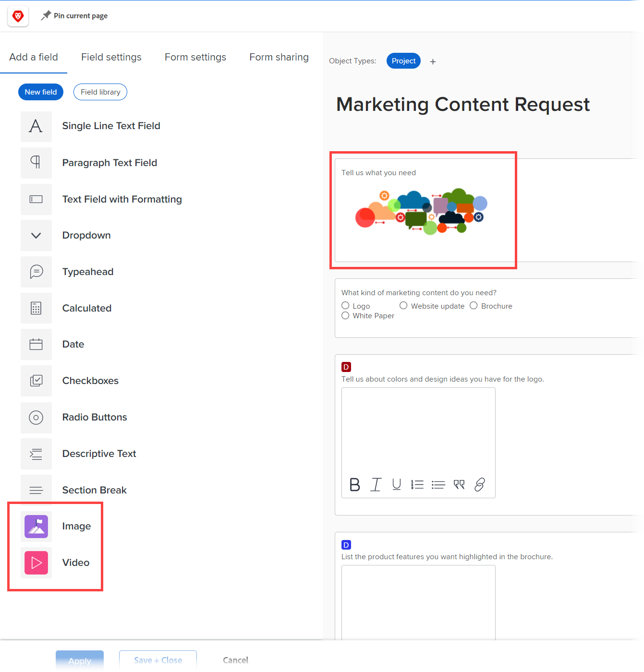This screenshot has width=644, height=672.
Task: Click the Project object type pill
Action: [404, 61]
